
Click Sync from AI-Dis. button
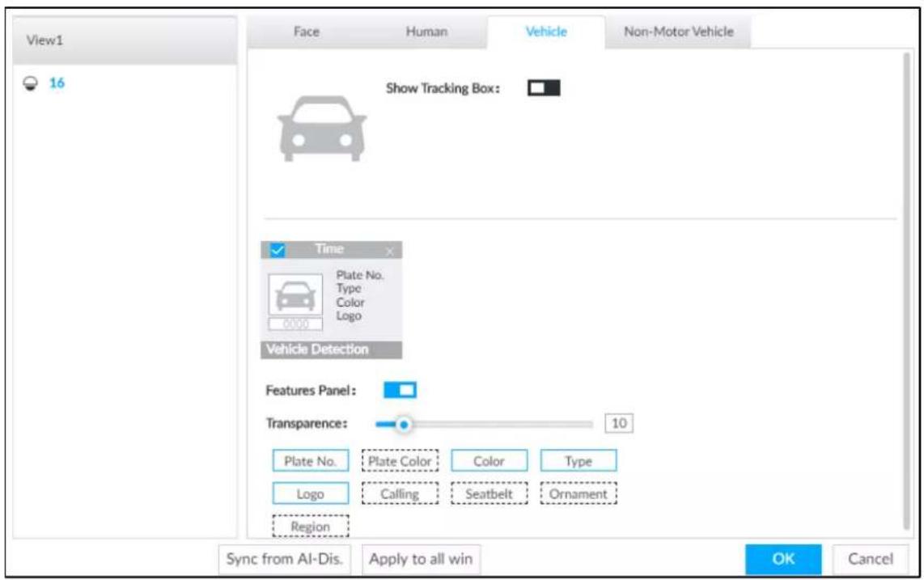point(285,559)
